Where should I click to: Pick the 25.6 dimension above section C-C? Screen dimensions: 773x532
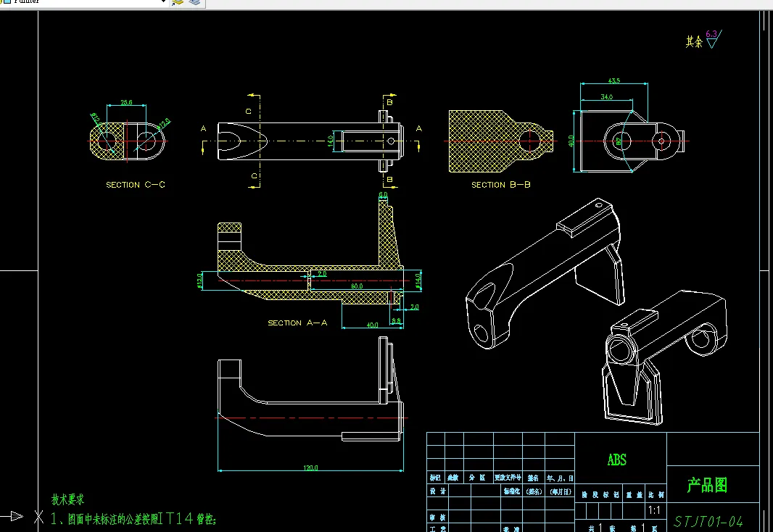click(126, 103)
